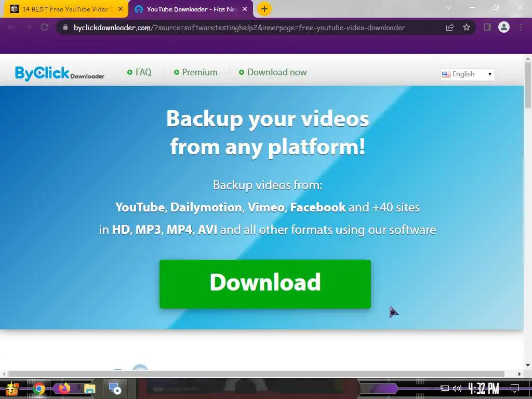532x399 pixels.
Task: Click Download now in navigation
Action: (273, 72)
